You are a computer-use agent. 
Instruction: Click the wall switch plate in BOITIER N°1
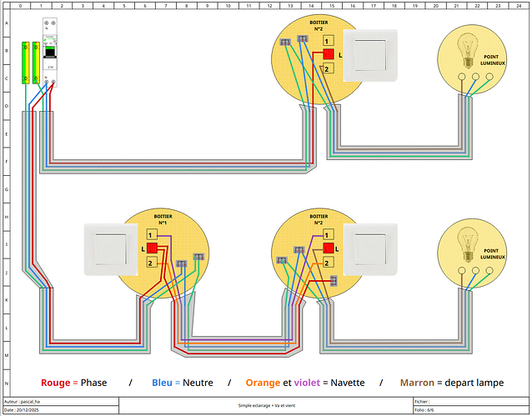coord(111,249)
